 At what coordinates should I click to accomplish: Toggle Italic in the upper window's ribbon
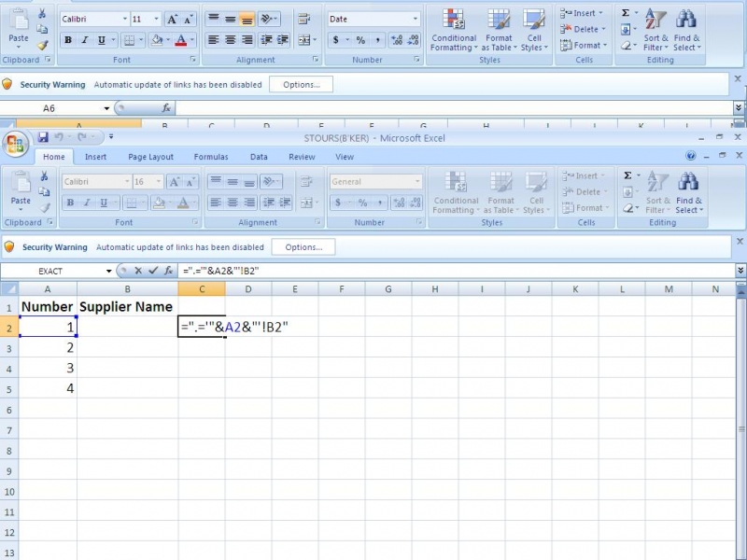tap(85, 40)
